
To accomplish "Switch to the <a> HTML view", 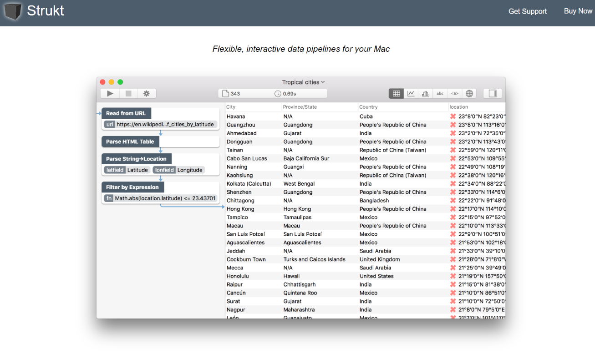I will click(x=455, y=93).
